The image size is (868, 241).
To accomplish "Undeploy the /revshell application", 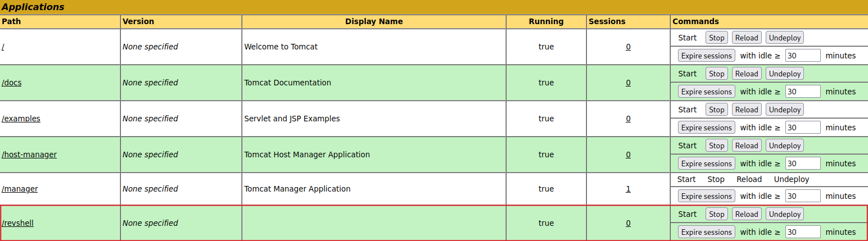I will tap(784, 214).
